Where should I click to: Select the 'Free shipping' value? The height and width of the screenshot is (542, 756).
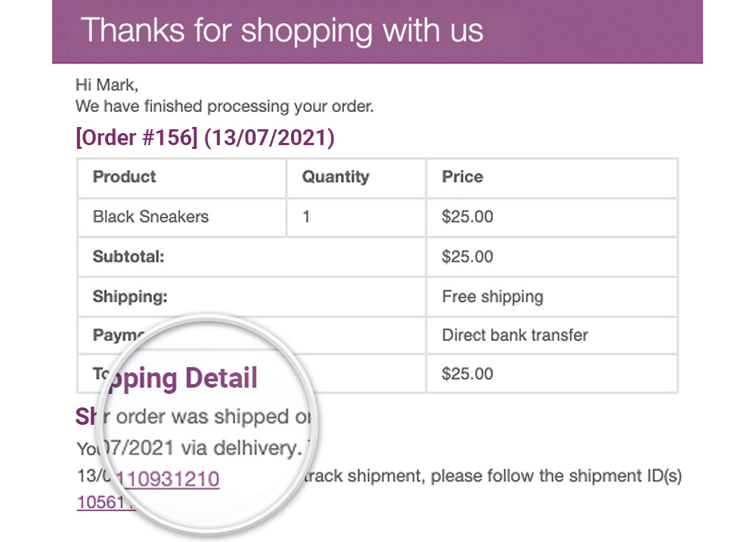pos(492,296)
